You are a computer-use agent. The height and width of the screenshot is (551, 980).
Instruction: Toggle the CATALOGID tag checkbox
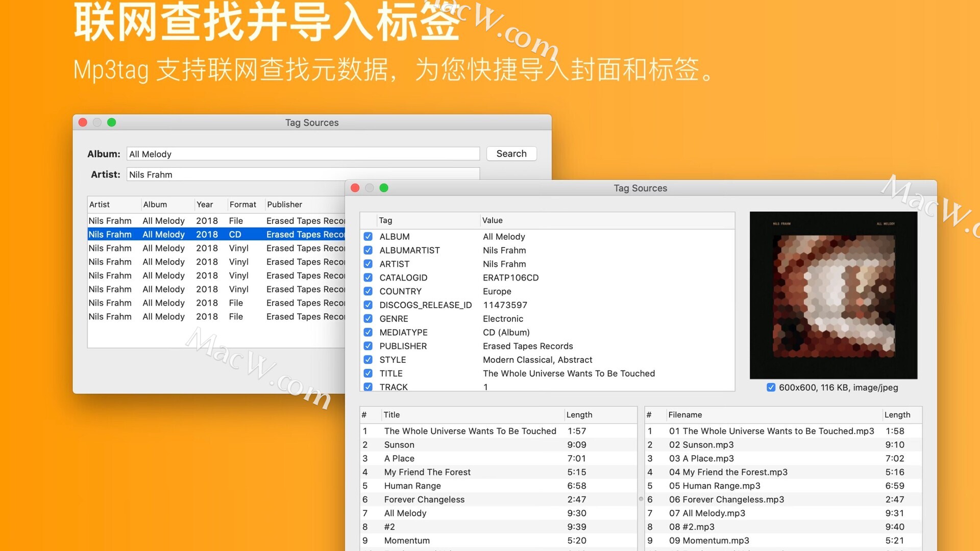[368, 278]
